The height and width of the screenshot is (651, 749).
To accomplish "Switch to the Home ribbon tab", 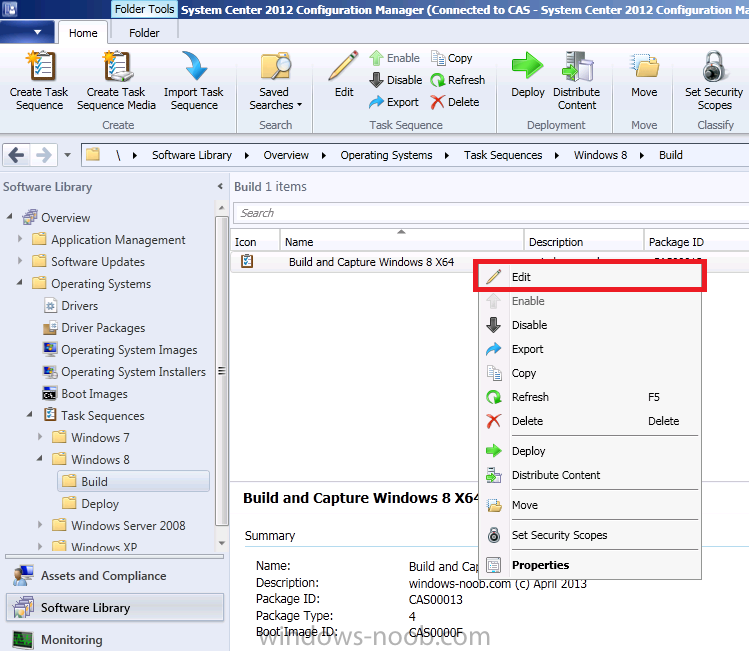I will click(x=83, y=32).
